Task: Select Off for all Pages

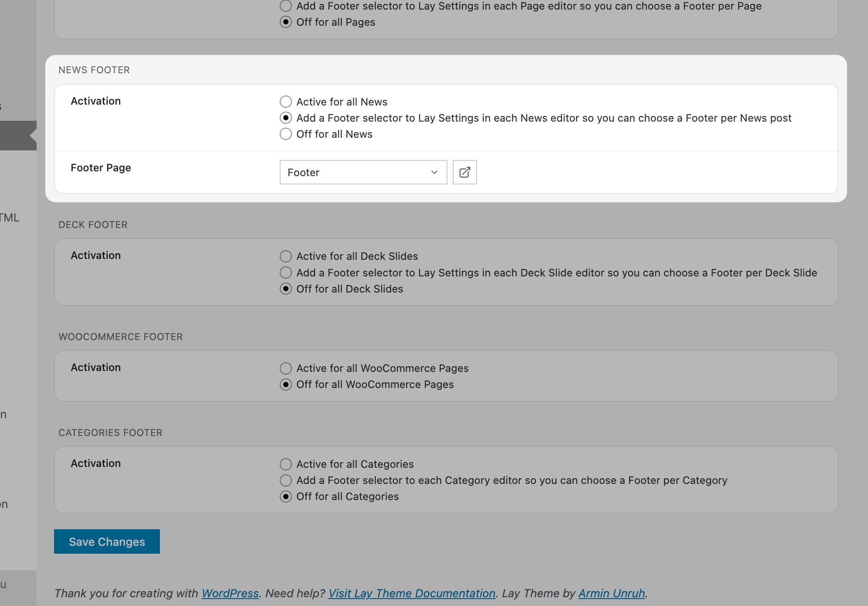Action: pyautogui.click(x=286, y=22)
